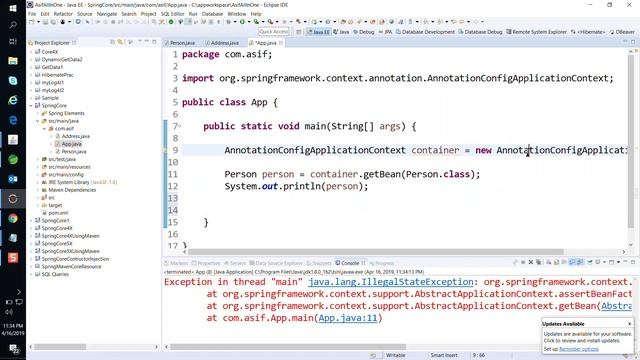Switch to the Debug perspective
The height and width of the screenshot is (360, 640).
coord(364,31)
